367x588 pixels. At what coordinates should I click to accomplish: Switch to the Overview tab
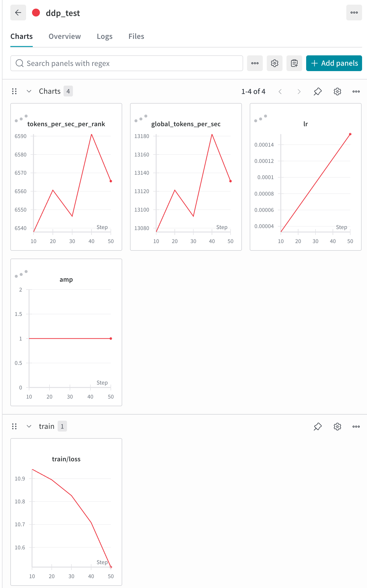65,36
